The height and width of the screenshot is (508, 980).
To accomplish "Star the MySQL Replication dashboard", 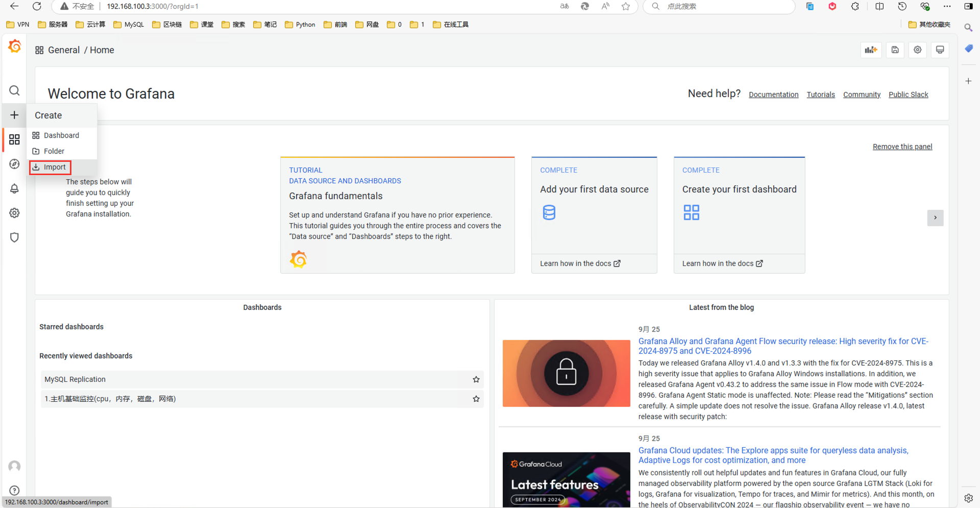I will pyautogui.click(x=476, y=379).
